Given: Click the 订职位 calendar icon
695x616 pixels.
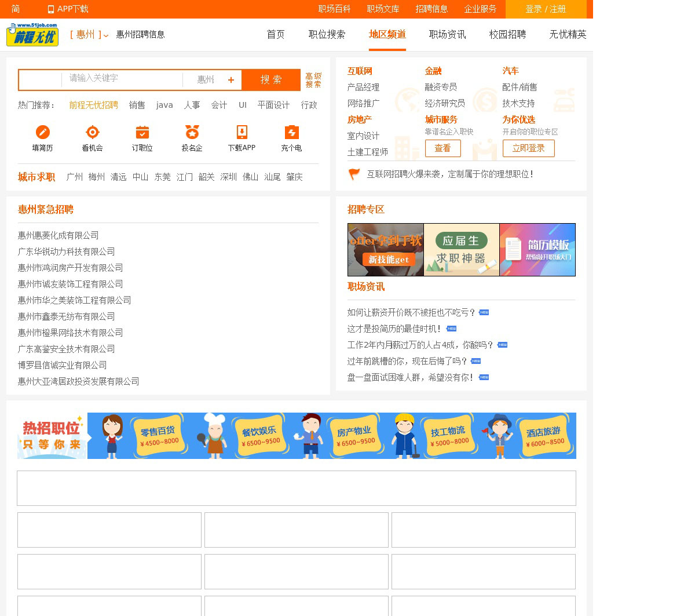Looking at the screenshot, I should 142,132.
